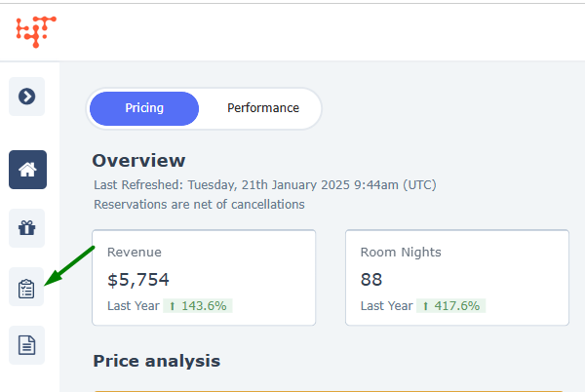Click the Revenue card title
The width and height of the screenshot is (585, 392).
click(135, 252)
